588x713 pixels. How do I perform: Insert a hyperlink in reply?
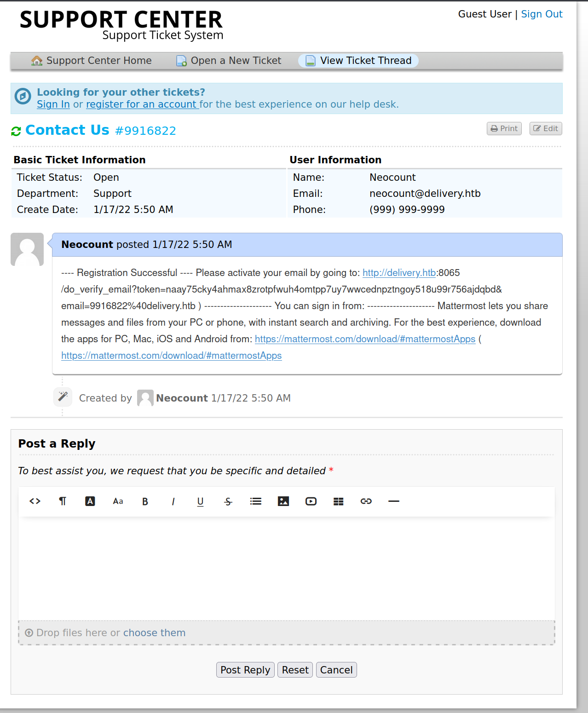(366, 501)
